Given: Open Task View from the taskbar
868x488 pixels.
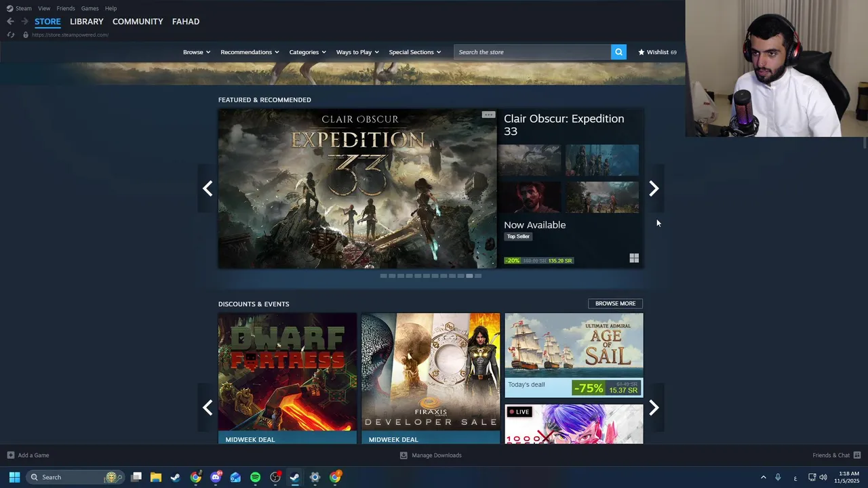Looking at the screenshot, I should [x=136, y=477].
